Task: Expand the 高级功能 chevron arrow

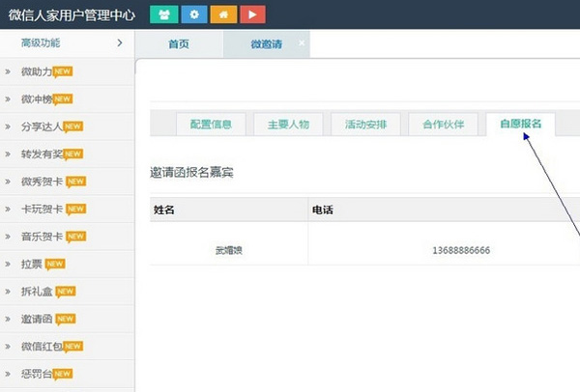Action: pos(120,42)
